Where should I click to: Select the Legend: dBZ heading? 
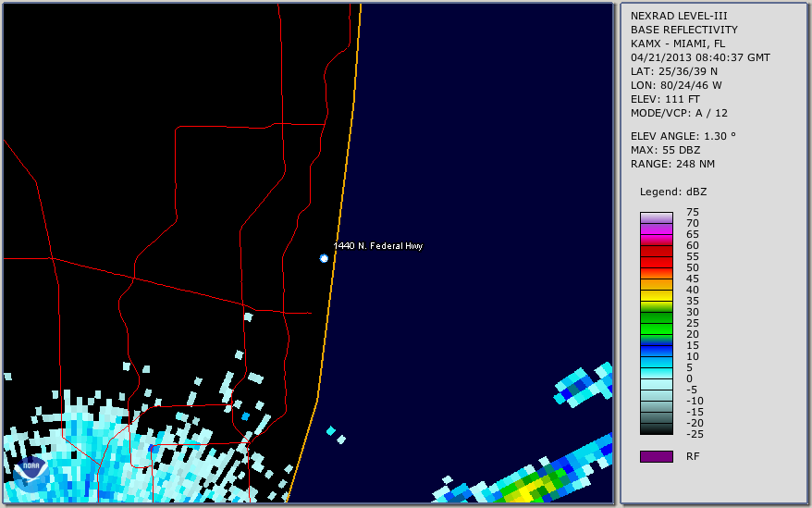(673, 192)
